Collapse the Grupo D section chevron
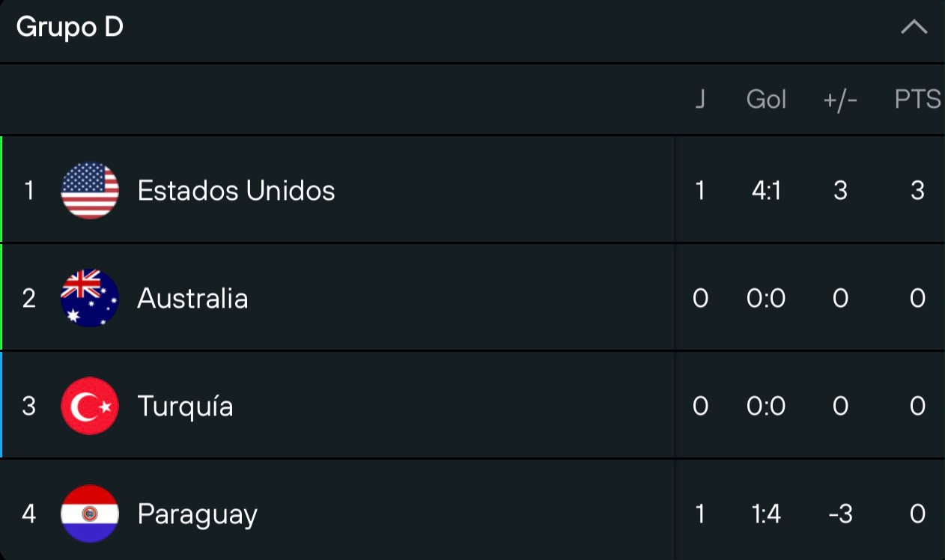Screen dimensions: 945x560 914,28
